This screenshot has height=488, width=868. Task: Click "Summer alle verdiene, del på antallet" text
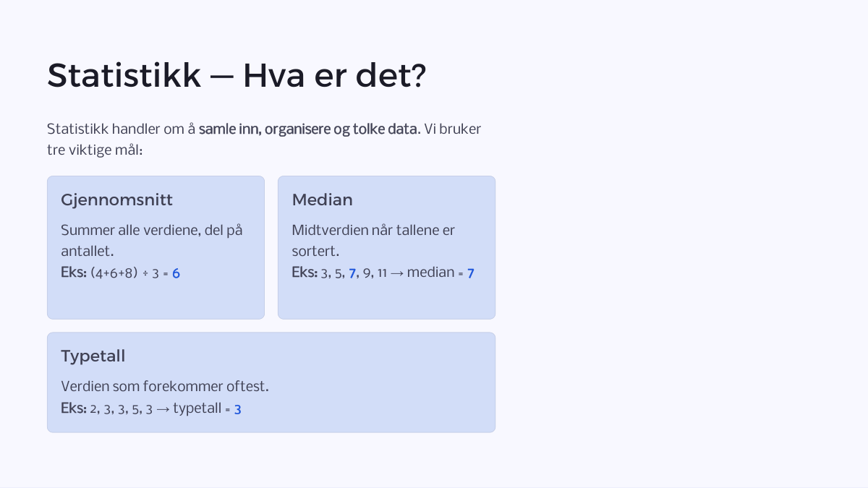pos(152,241)
